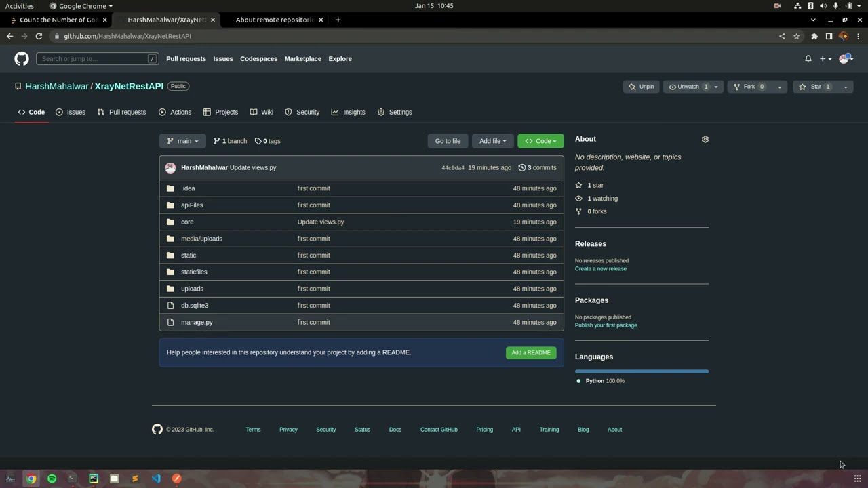The image size is (868, 488).
Task: Click the HarshMahalwar commit author avatar
Action: [170, 167]
